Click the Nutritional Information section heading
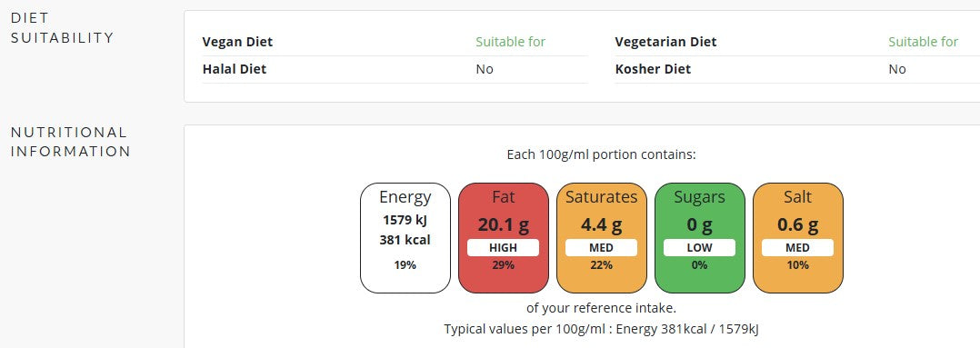The image size is (980, 348). [x=71, y=142]
